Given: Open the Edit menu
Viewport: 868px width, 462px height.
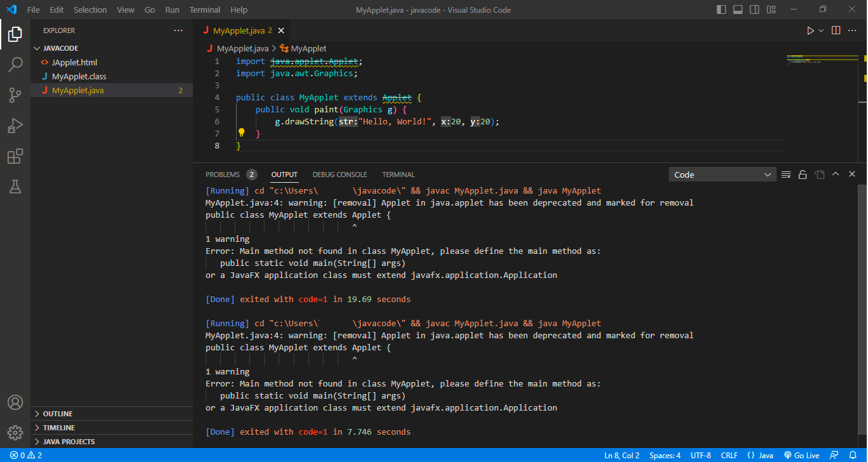Looking at the screenshot, I should coord(56,10).
